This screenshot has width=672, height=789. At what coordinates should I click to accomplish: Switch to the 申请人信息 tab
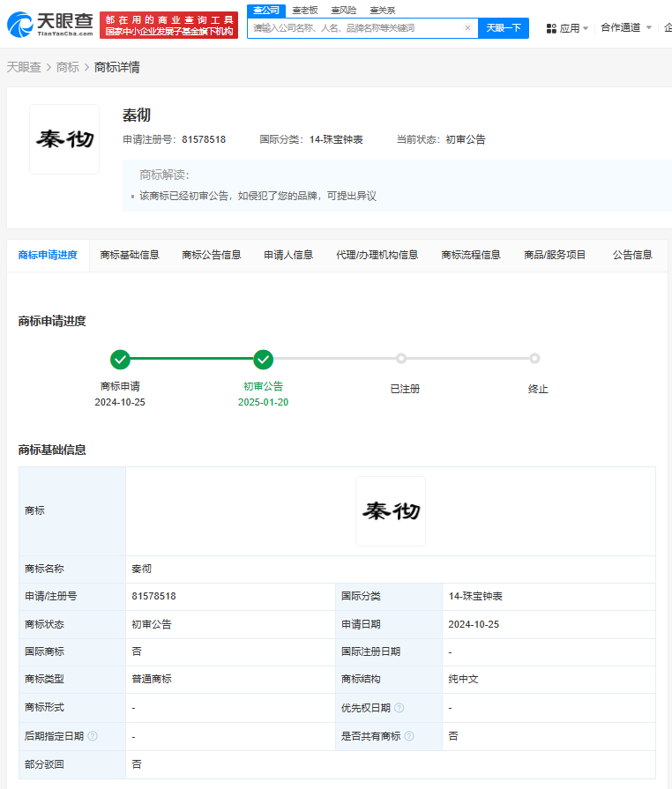(x=288, y=255)
